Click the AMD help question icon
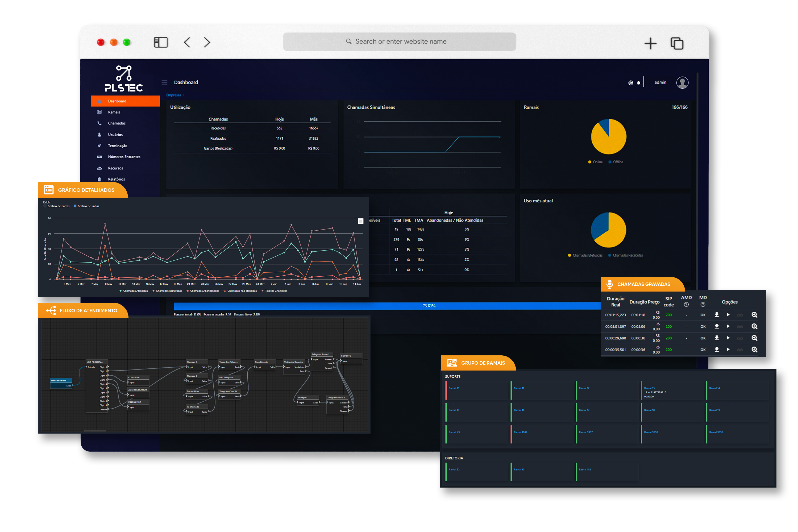The width and height of the screenshot is (798, 532). (x=686, y=305)
